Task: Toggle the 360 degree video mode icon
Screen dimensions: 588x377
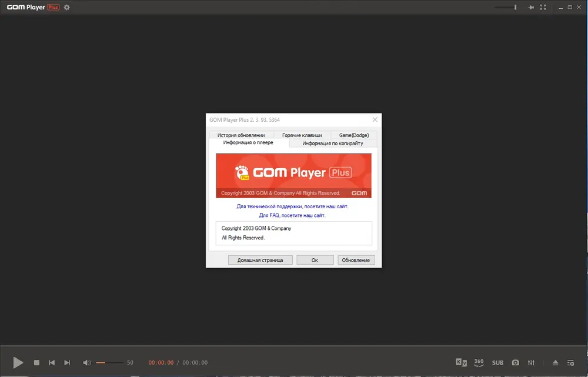Action: (x=479, y=362)
